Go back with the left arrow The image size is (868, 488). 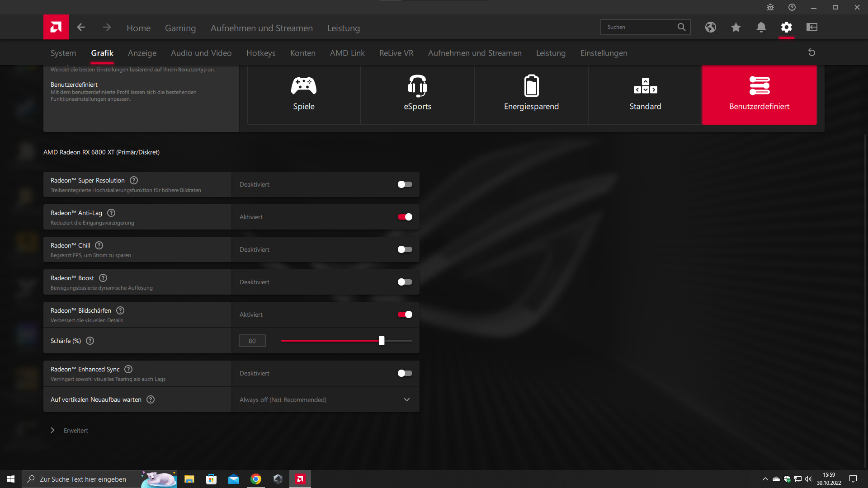click(x=81, y=27)
